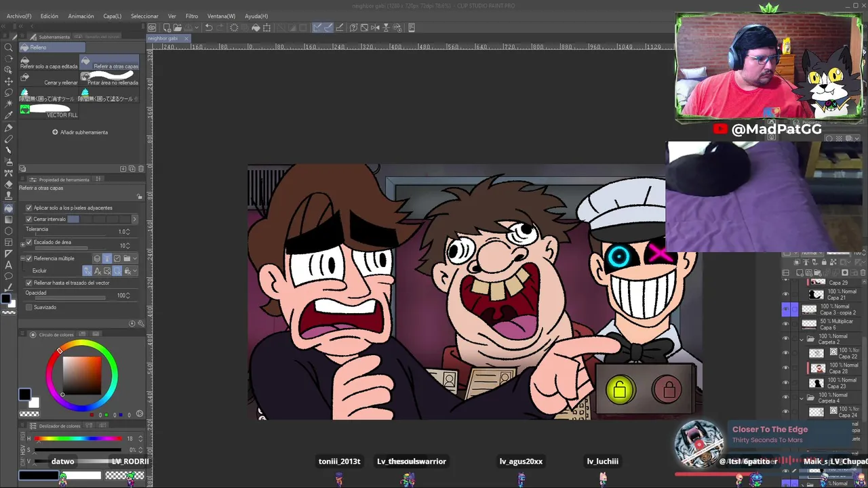Click the Open file folder icon

177,28
